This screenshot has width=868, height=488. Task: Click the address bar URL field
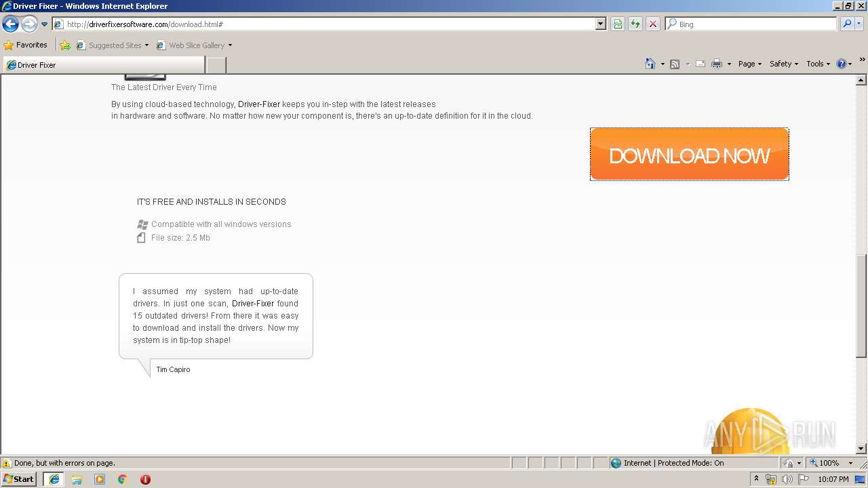click(x=324, y=24)
